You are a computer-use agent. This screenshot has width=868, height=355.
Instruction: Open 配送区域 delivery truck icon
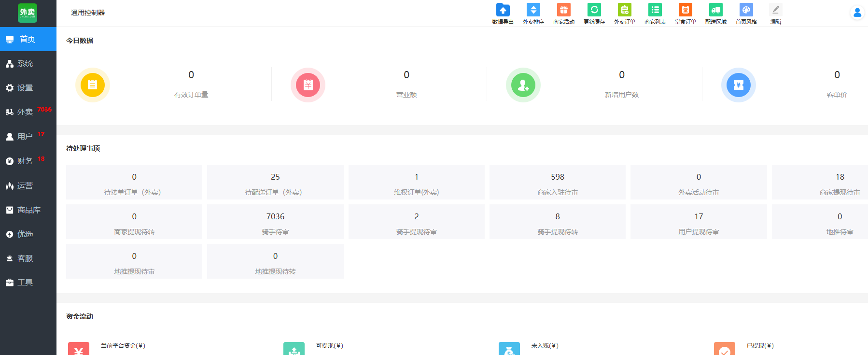click(x=715, y=10)
